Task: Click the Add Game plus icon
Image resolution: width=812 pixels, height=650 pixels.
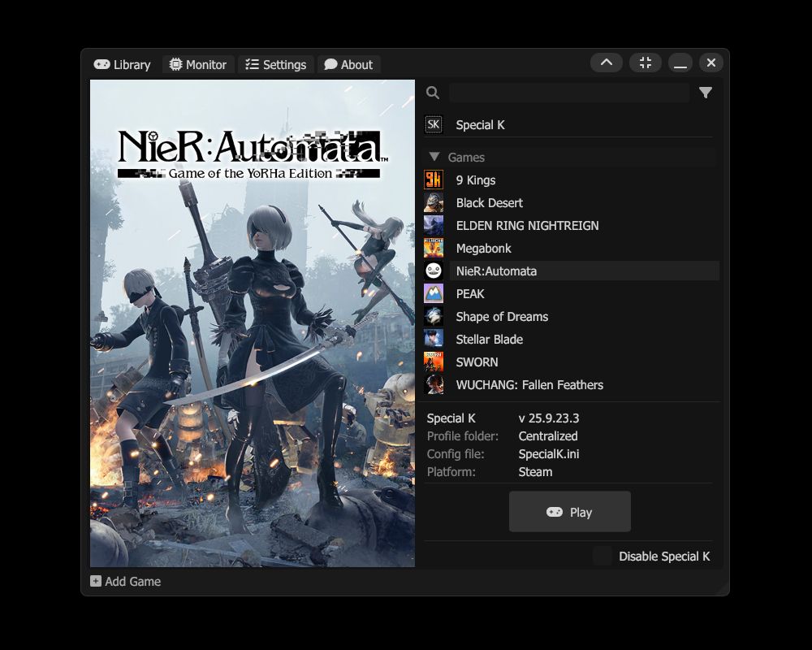Action: [95, 581]
